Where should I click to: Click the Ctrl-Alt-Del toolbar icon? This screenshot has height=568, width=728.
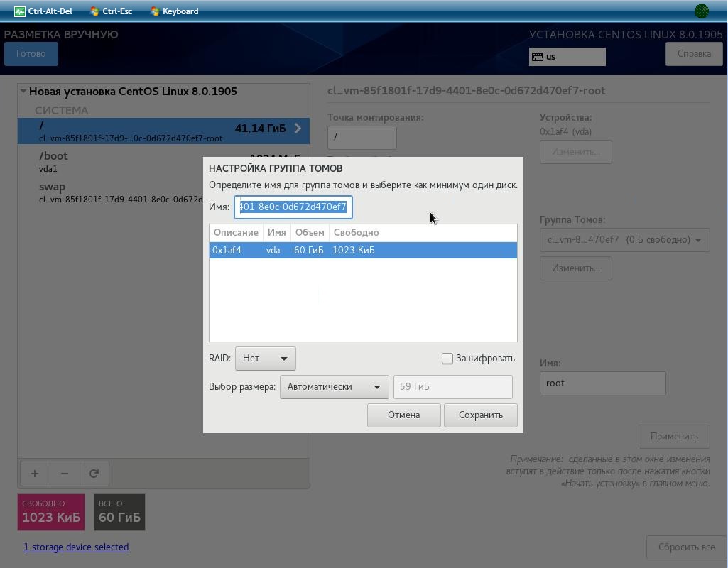[19, 11]
